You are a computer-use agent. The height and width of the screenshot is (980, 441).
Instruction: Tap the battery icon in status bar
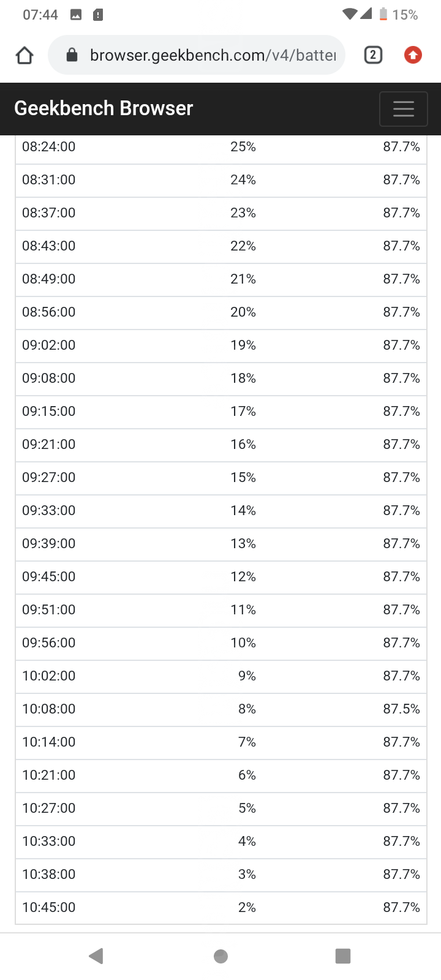383,14
